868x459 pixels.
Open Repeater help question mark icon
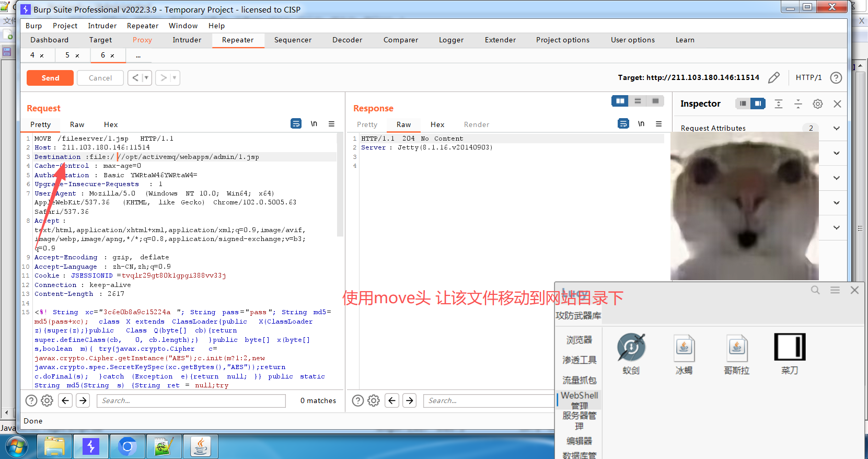(836, 78)
